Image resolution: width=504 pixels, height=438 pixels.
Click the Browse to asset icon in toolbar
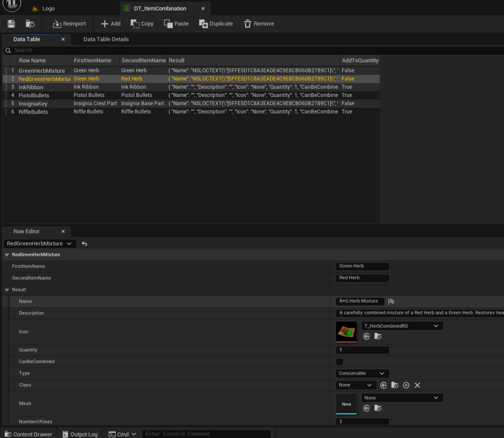[30, 24]
